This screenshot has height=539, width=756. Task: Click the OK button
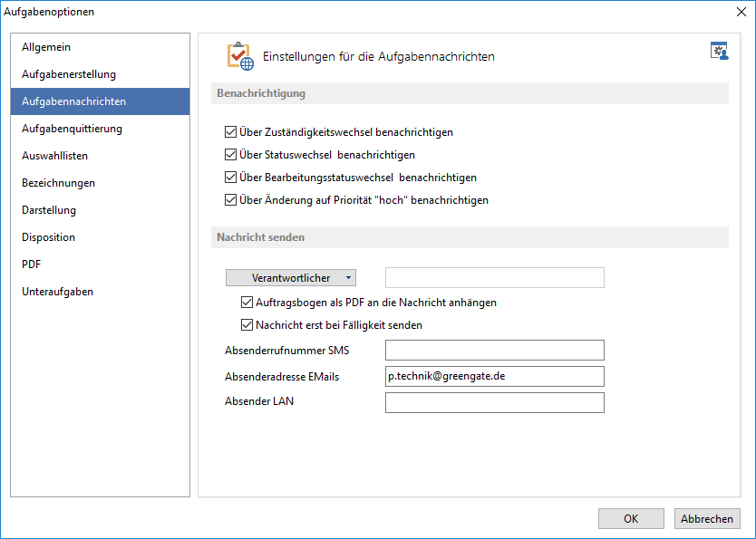click(631, 519)
